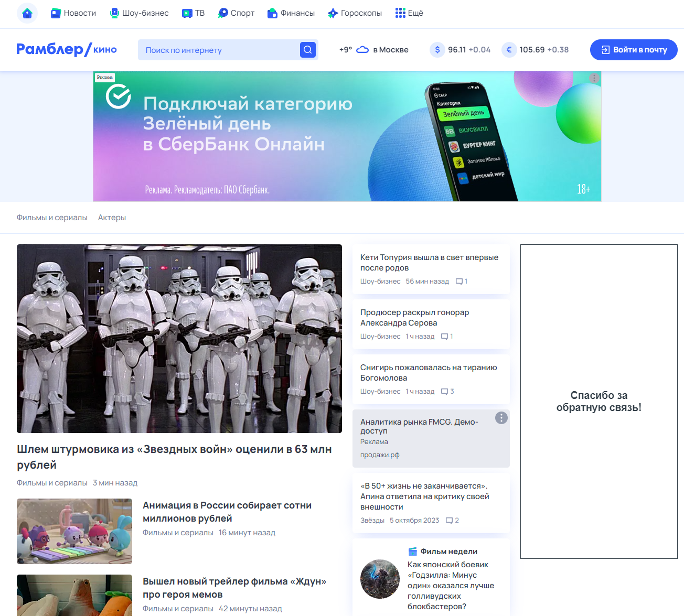Switch to Фильмы и сериалы tab
The height and width of the screenshot is (616, 684).
pyautogui.click(x=52, y=218)
